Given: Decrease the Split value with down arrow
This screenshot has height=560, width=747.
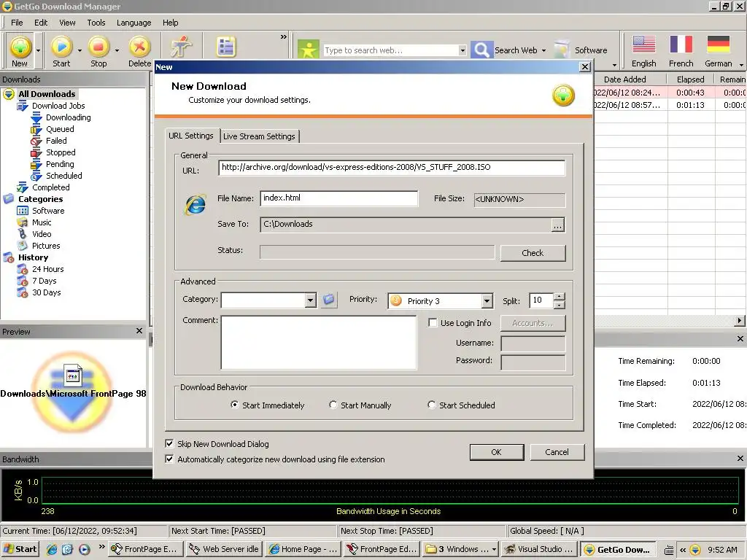Looking at the screenshot, I should 560,305.
